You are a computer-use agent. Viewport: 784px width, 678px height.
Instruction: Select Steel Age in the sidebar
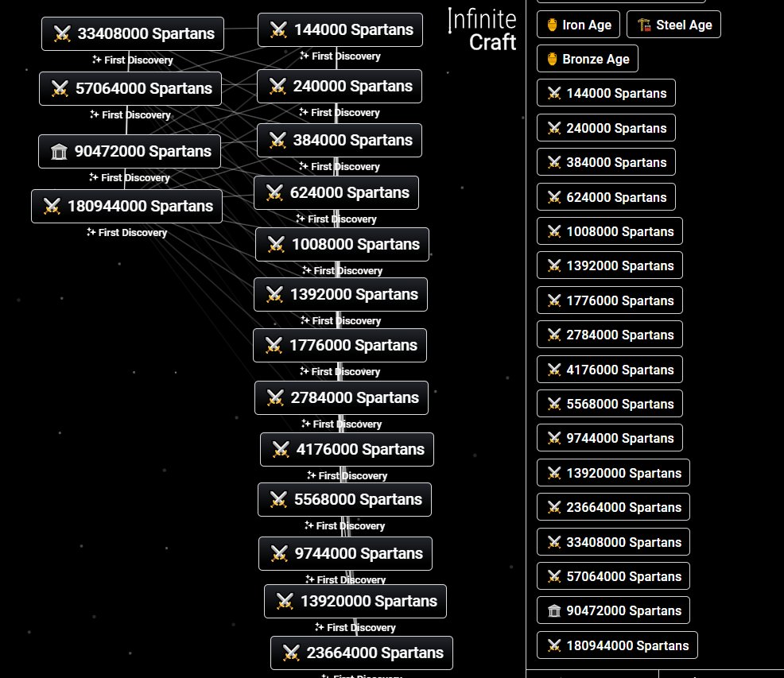(674, 25)
